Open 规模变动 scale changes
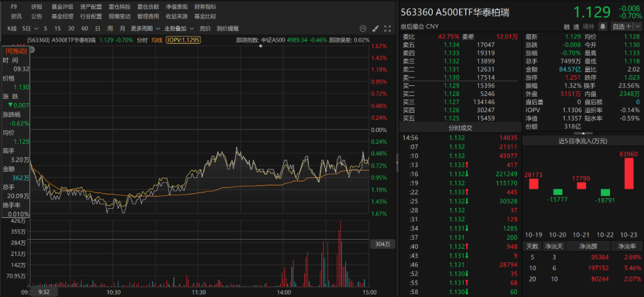Viewport: 644px width, 297px height. tap(120, 17)
